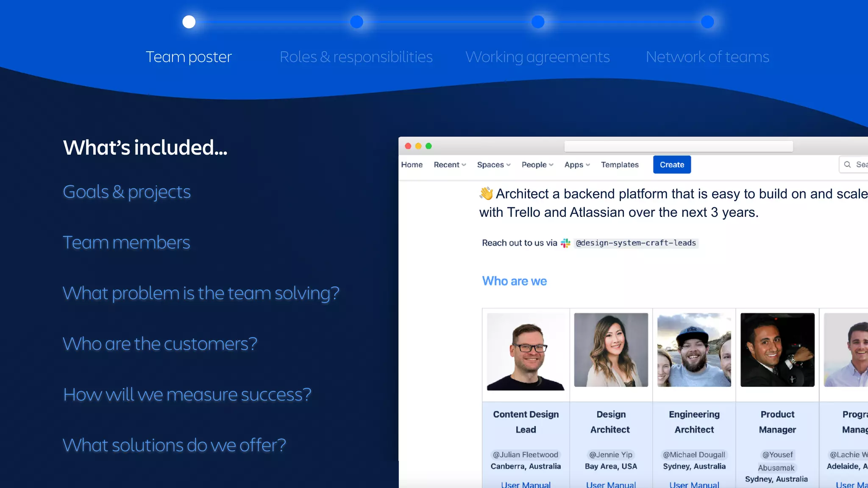868x488 pixels.
Task: Click the Design Architect role title
Action: pos(611,422)
